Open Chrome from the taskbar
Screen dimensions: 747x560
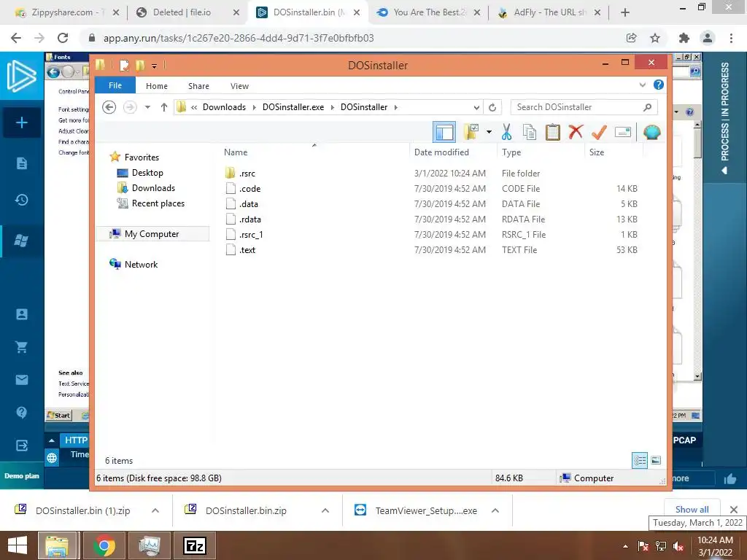104,545
